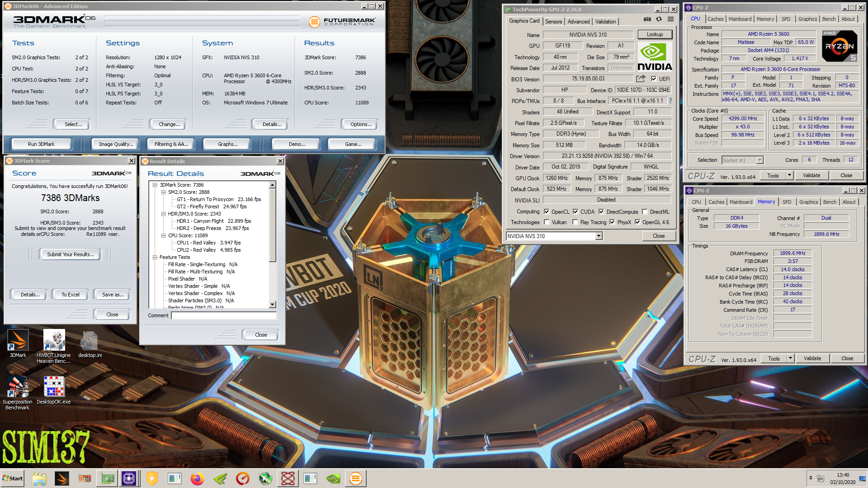Open Caches tab in the CPU-Z CPU window
868x488 pixels.
click(715, 19)
